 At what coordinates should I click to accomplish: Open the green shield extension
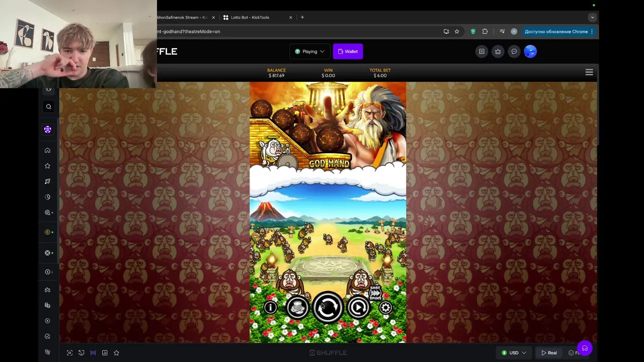coord(473,31)
